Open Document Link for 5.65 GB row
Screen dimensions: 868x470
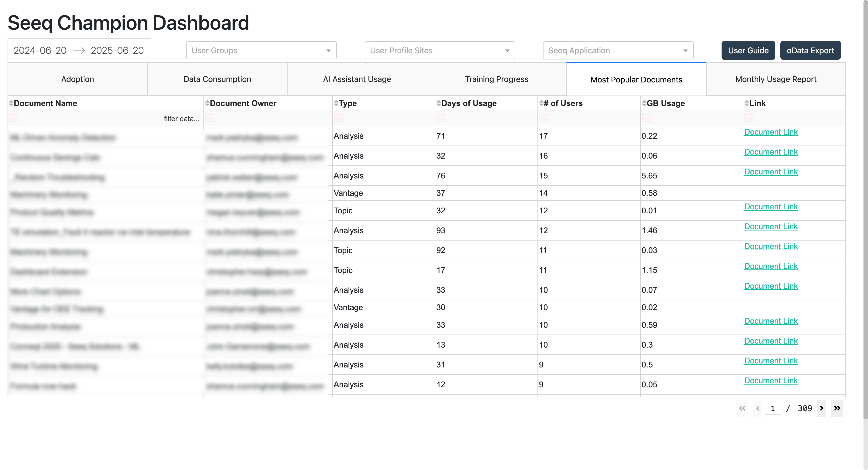(x=771, y=172)
